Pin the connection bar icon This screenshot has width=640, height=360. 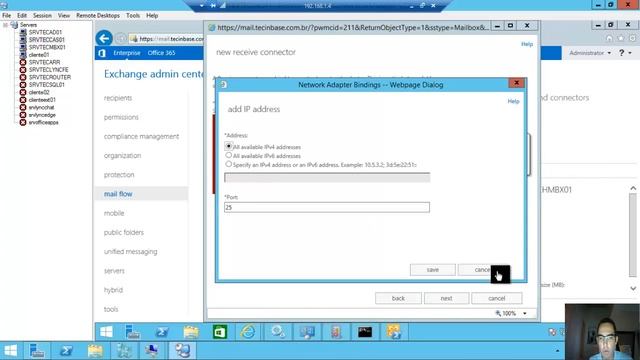(x=213, y=6)
